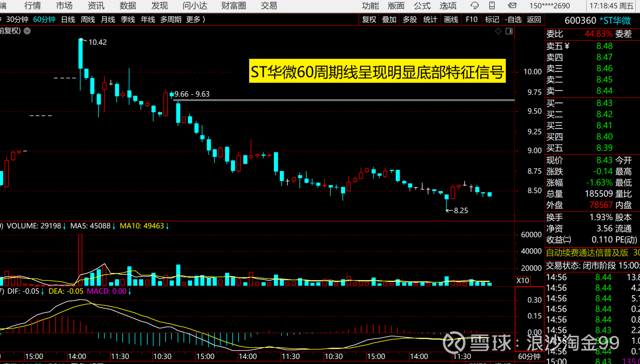Screen dimensions: 640x364
Task: Click the 交易状态 闭市阶段 status line
Action: [x=593, y=266]
